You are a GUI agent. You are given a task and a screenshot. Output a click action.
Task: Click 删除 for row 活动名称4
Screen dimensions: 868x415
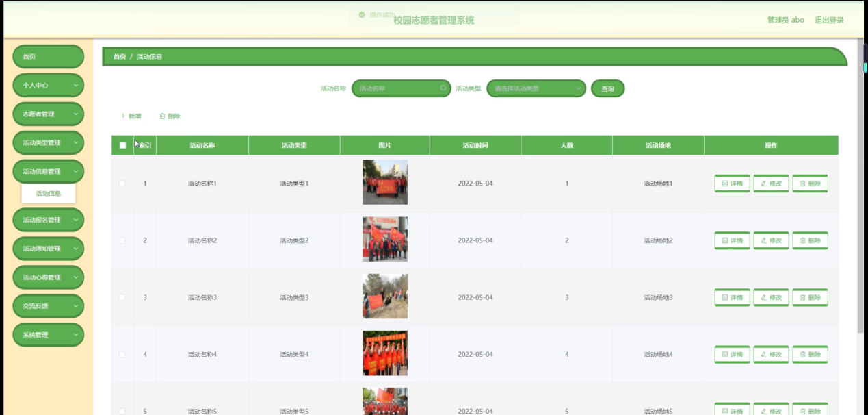click(x=810, y=354)
